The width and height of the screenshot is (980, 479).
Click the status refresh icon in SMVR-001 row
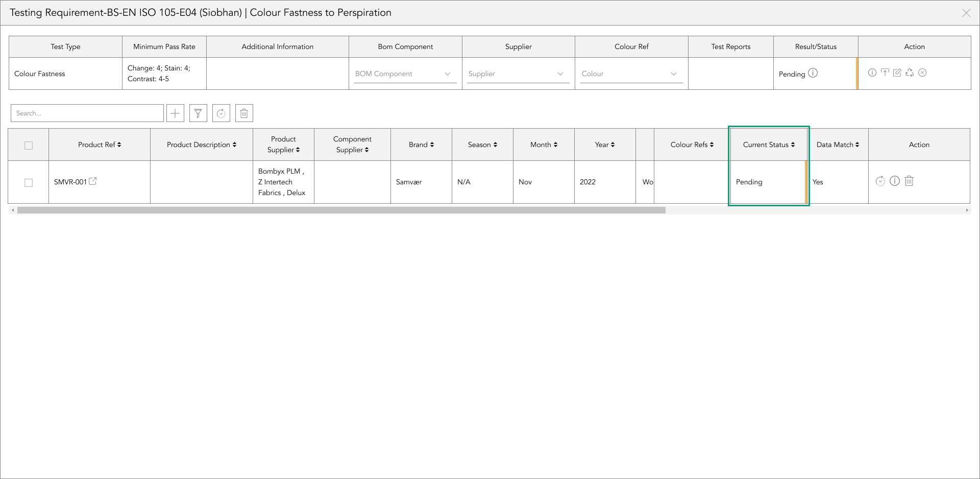[x=880, y=181]
